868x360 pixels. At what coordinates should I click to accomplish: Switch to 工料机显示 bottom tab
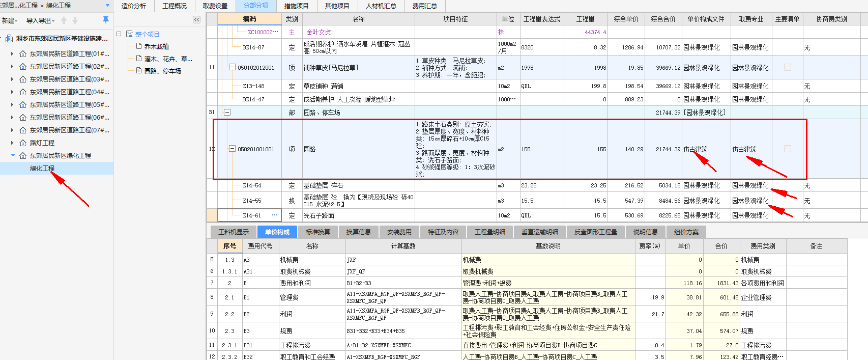click(234, 232)
